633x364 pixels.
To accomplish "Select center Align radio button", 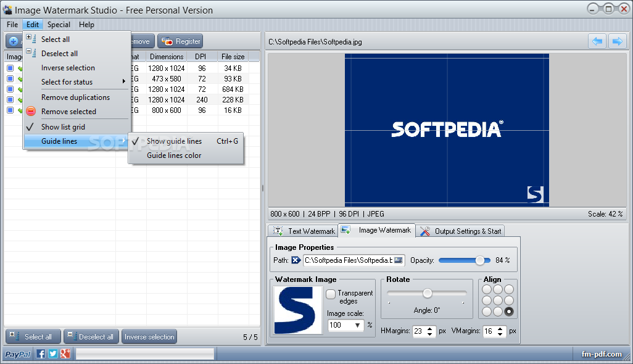I will (498, 300).
